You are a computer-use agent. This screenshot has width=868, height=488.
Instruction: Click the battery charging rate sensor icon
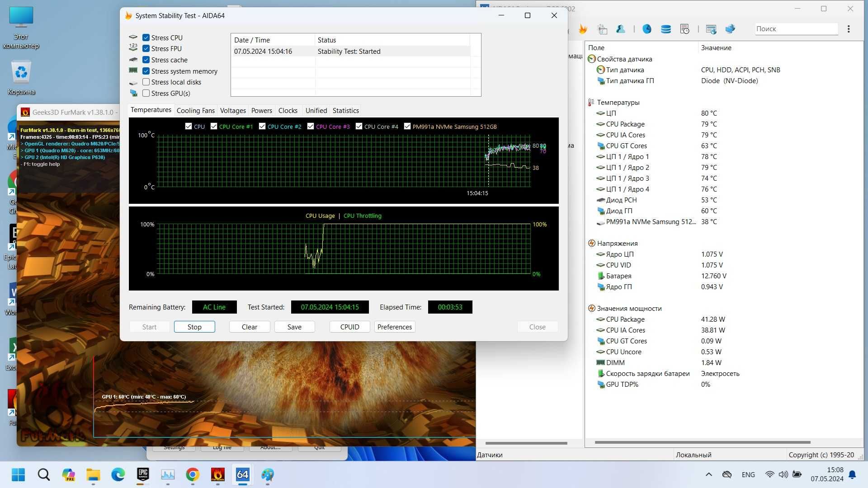point(600,373)
